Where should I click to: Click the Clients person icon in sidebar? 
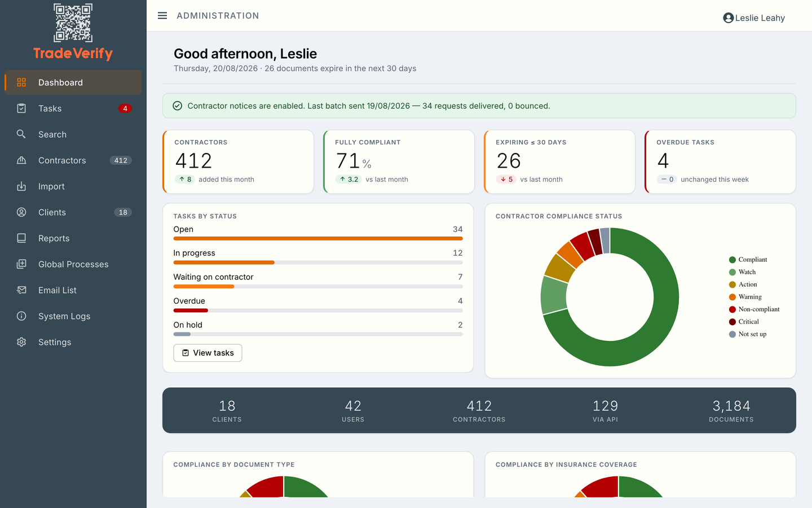(x=21, y=212)
